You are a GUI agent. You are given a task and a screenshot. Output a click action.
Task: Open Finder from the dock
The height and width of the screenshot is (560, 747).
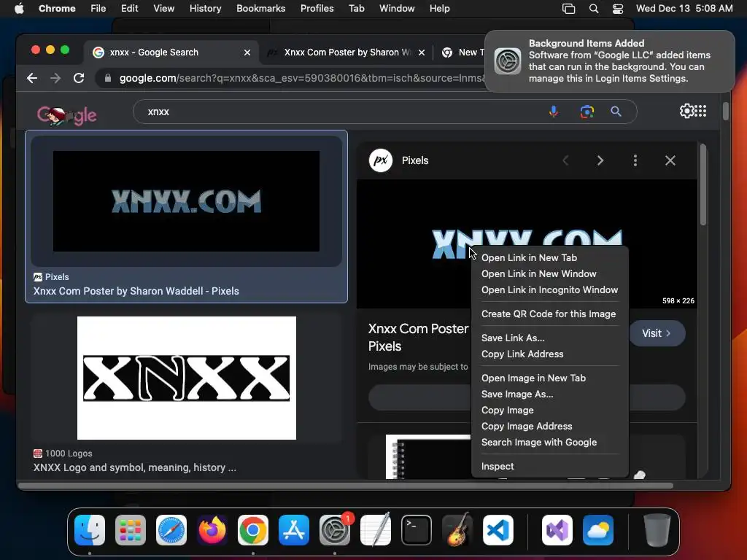point(90,530)
